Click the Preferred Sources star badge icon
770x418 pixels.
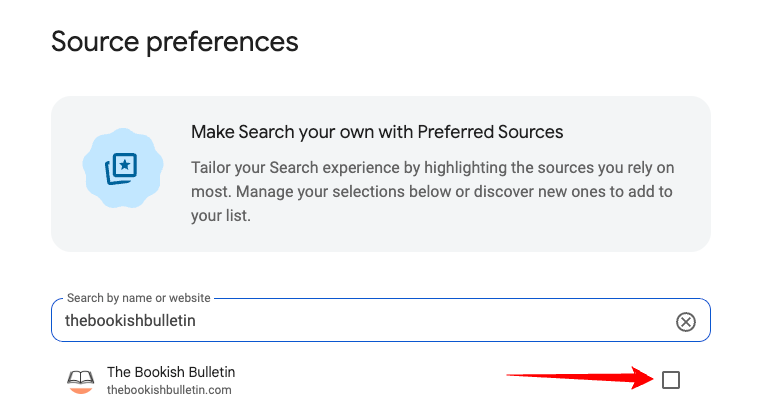click(122, 168)
